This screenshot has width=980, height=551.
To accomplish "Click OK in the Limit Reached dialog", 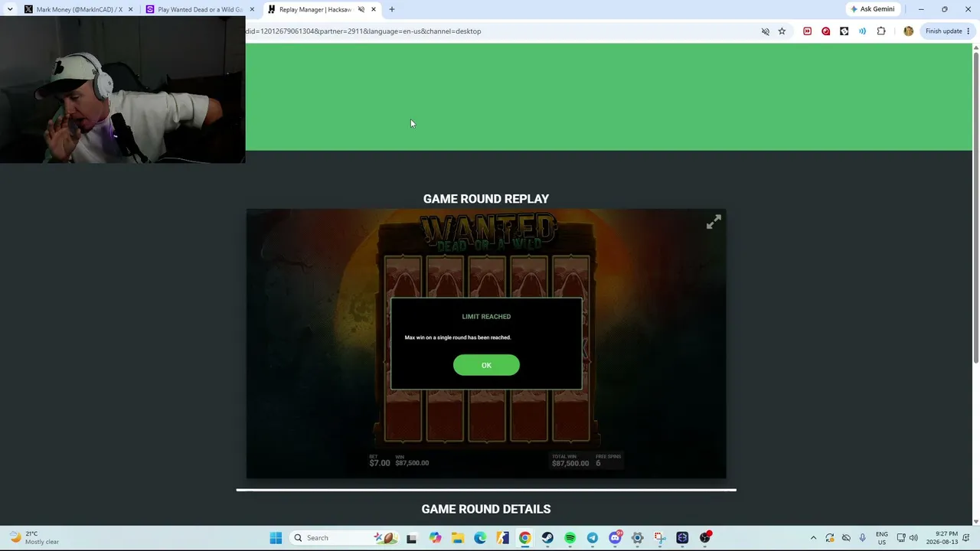I will (486, 365).
